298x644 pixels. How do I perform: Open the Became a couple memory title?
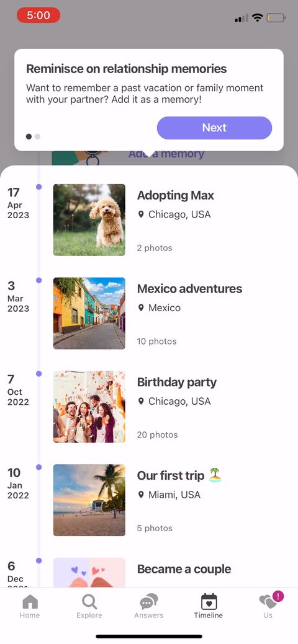point(184,569)
